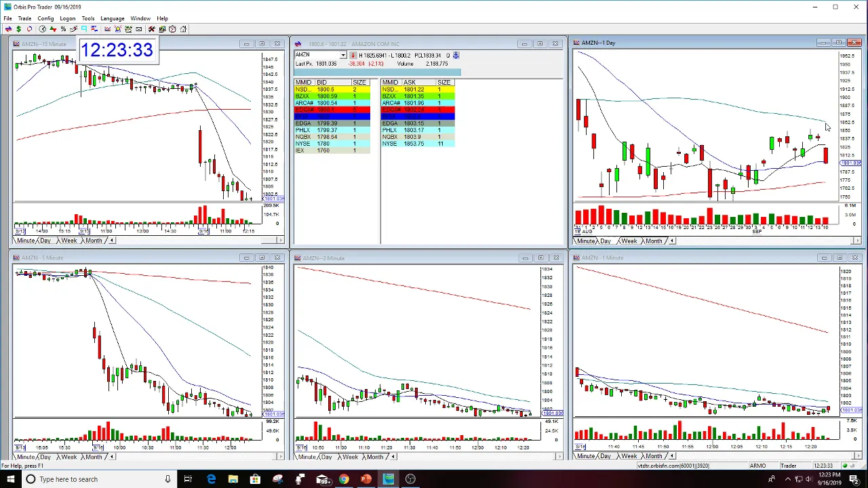Open Google Chrome from taskbar
The width and height of the screenshot is (868, 488).
[x=344, y=479]
